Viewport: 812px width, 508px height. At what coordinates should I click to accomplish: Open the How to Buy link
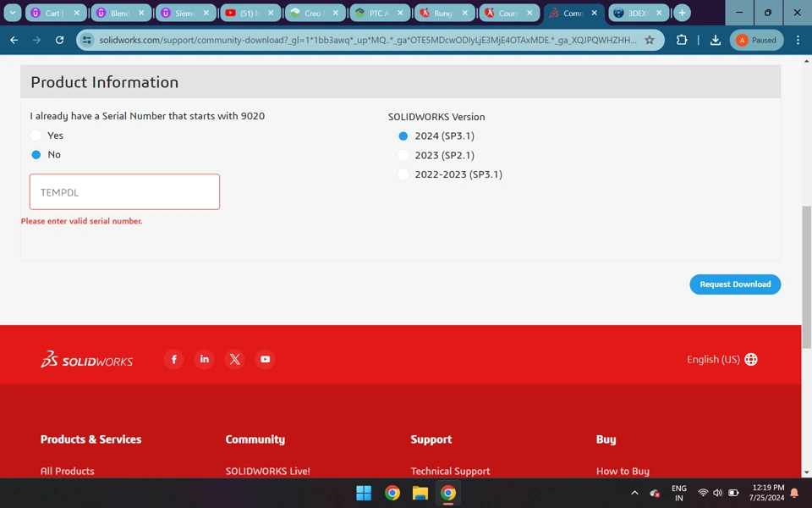(x=623, y=471)
